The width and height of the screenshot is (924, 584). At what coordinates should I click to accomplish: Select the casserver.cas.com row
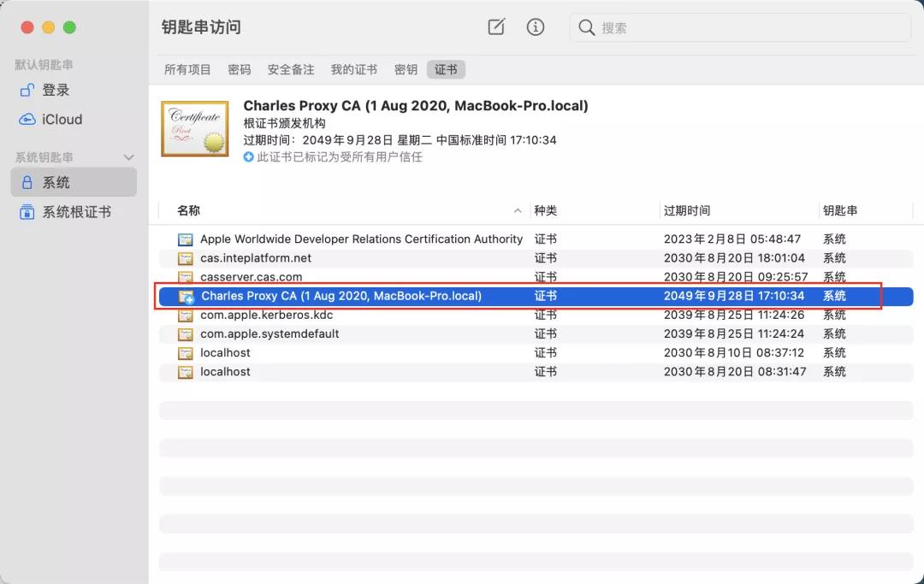[x=536, y=277]
